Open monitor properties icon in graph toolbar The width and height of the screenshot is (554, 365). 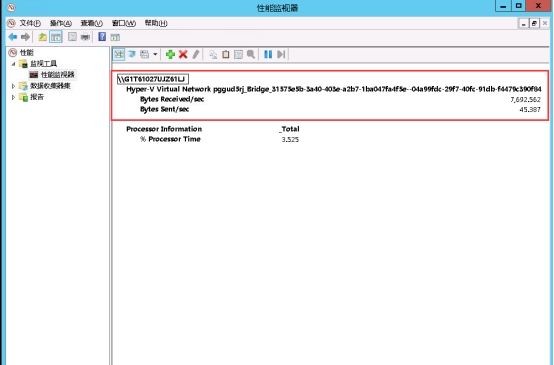(238, 54)
